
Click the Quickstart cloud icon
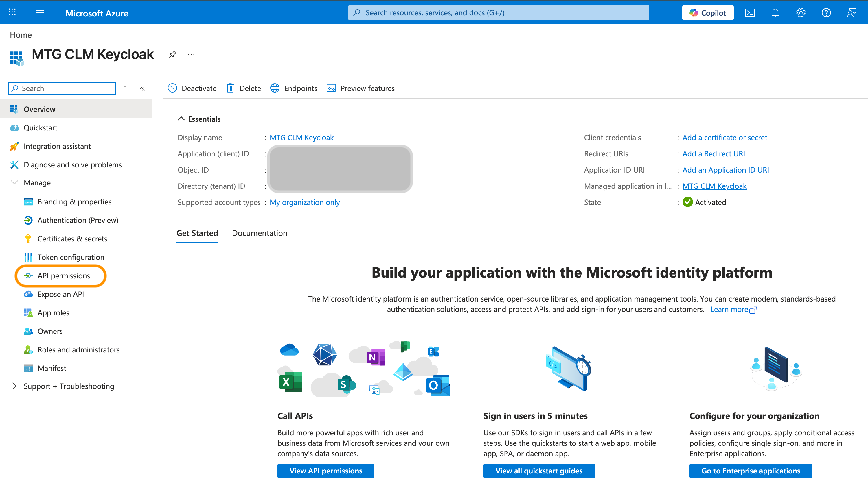pos(14,128)
